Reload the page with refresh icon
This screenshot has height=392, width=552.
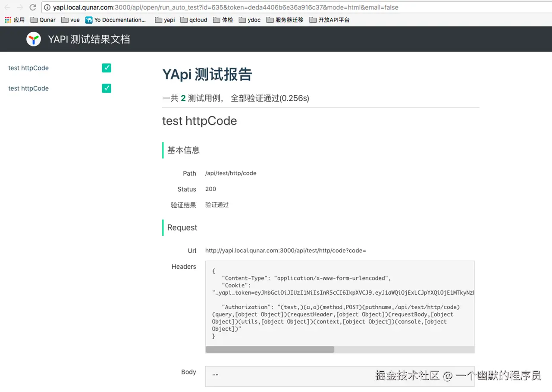tap(33, 7)
